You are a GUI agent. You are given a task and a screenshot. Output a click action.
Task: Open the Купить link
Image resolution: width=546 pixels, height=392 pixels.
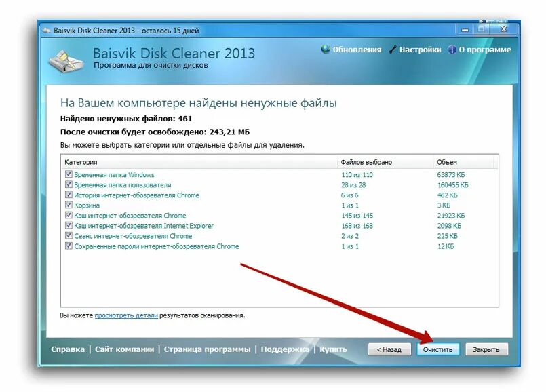click(x=333, y=349)
